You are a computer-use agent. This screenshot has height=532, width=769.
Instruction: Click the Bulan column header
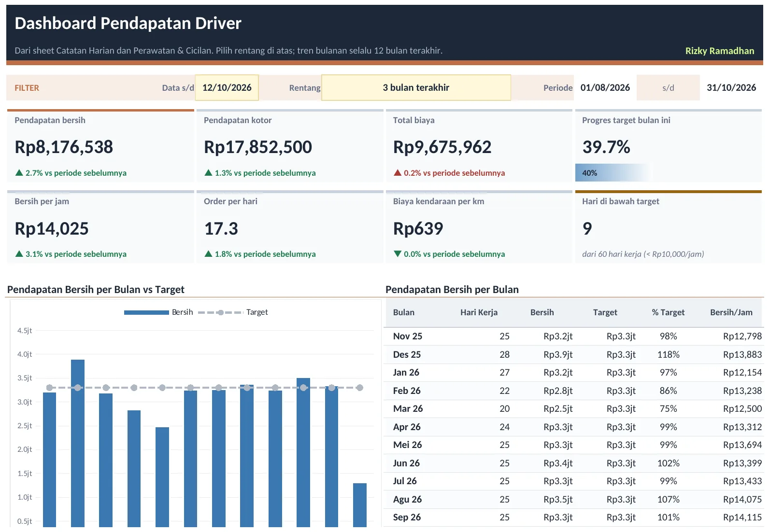404,312
